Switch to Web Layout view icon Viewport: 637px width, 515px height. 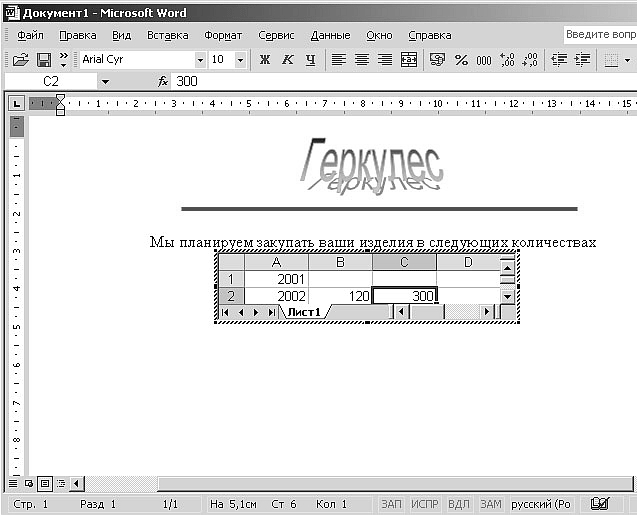[29, 483]
